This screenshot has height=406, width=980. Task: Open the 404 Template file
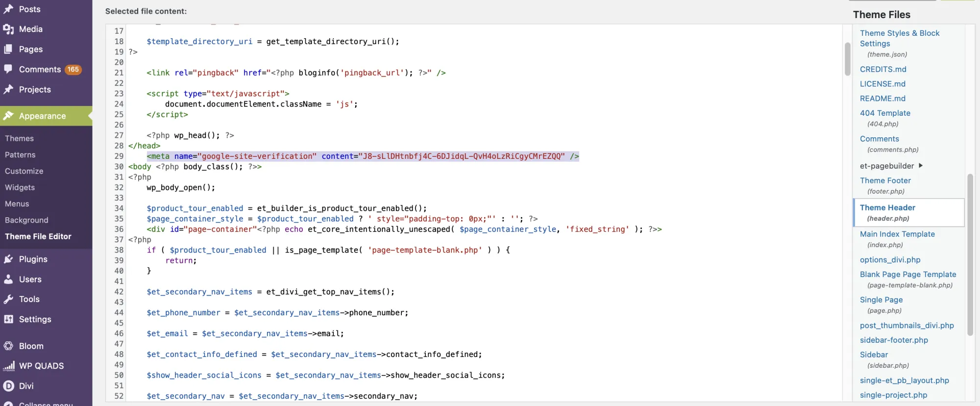pyautogui.click(x=884, y=113)
